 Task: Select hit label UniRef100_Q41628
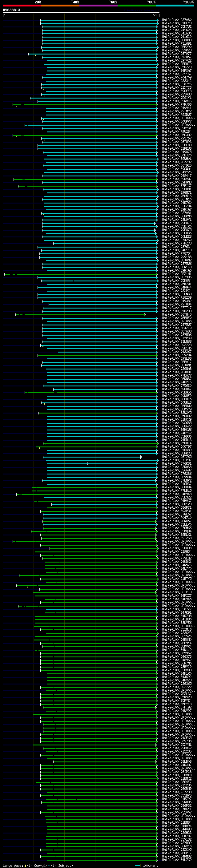point(176,30)
